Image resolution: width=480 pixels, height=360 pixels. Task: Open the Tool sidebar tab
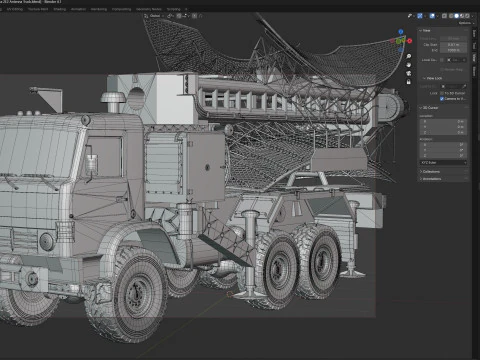474,46
